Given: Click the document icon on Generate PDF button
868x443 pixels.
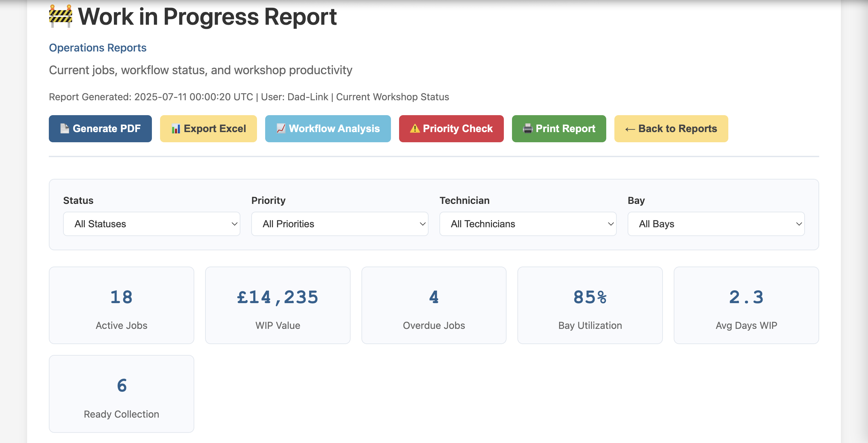Looking at the screenshot, I should (64, 128).
